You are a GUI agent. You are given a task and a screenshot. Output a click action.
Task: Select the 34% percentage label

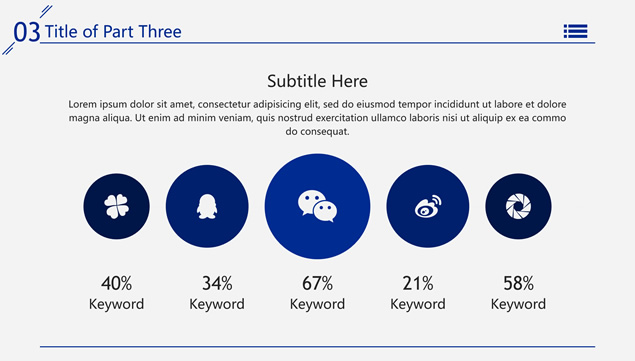point(217,283)
